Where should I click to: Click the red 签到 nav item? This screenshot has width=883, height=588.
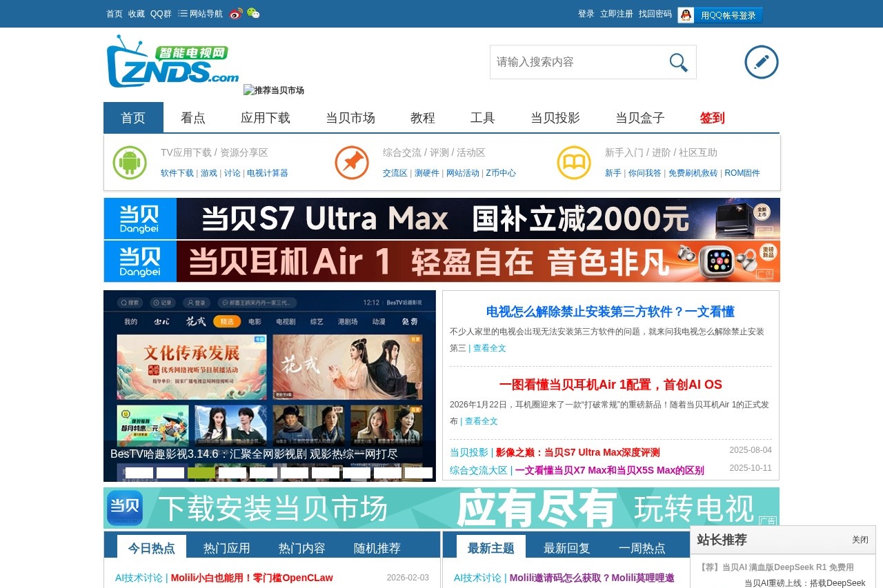[x=713, y=118]
